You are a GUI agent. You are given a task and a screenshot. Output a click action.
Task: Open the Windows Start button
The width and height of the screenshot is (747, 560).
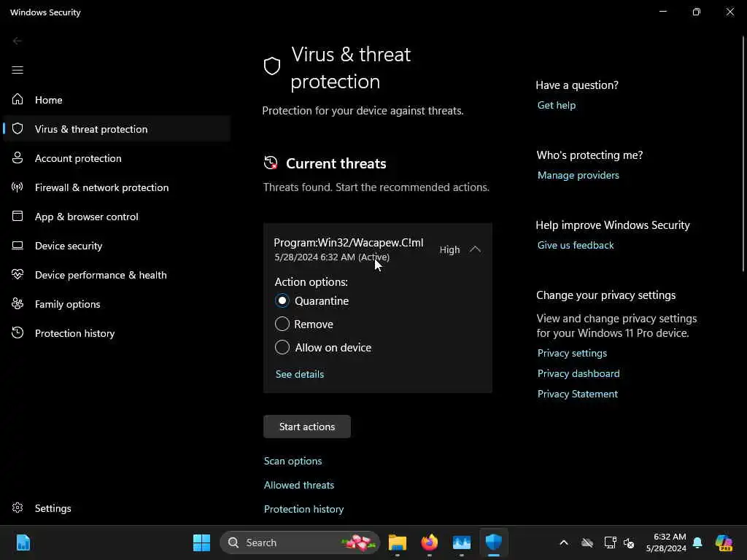pyautogui.click(x=201, y=542)
